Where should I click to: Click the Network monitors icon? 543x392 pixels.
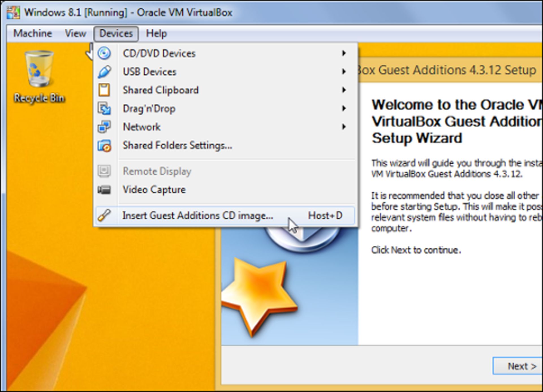[104, 127]
